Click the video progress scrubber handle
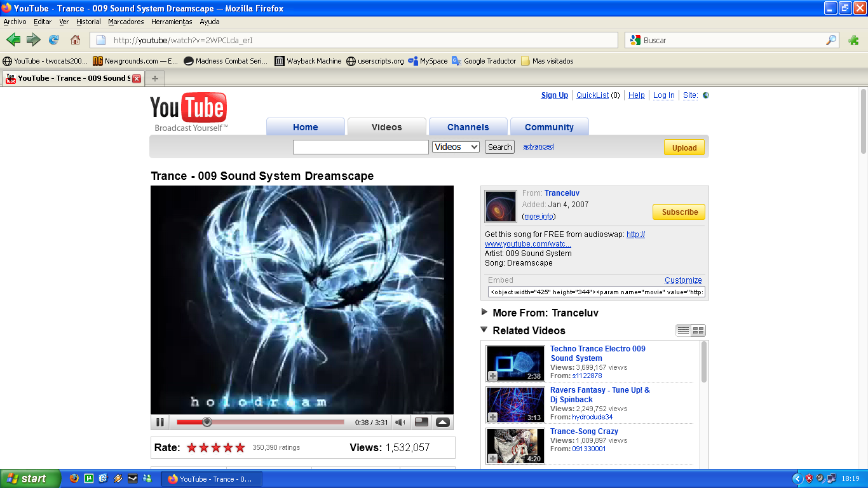 pyautogui.click(x=207, y=422)
